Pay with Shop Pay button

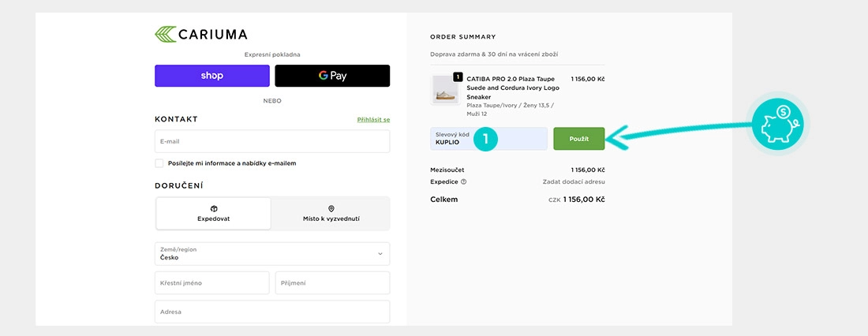pos(212,76)
